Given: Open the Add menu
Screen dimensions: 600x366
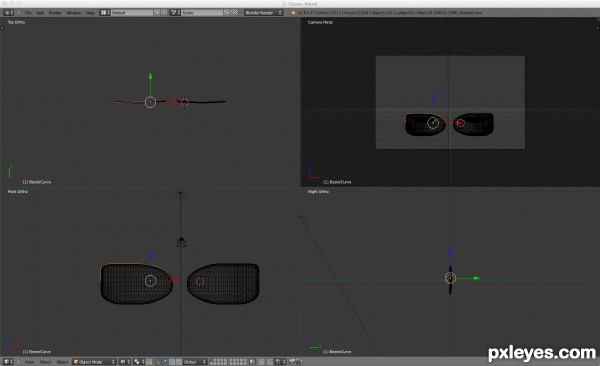Looking at the screenshot, I should (x=40, y=13).
